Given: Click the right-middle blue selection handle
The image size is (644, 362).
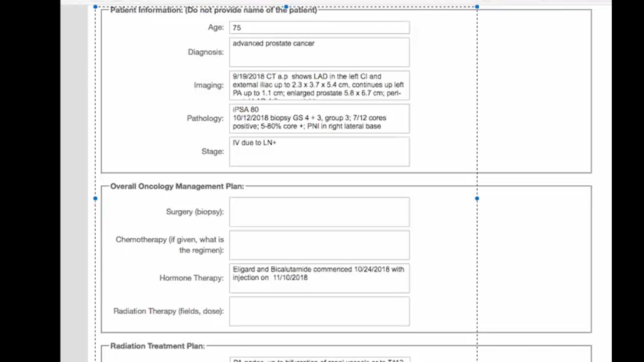Looking at the screenshot, I should click(477, 198).
